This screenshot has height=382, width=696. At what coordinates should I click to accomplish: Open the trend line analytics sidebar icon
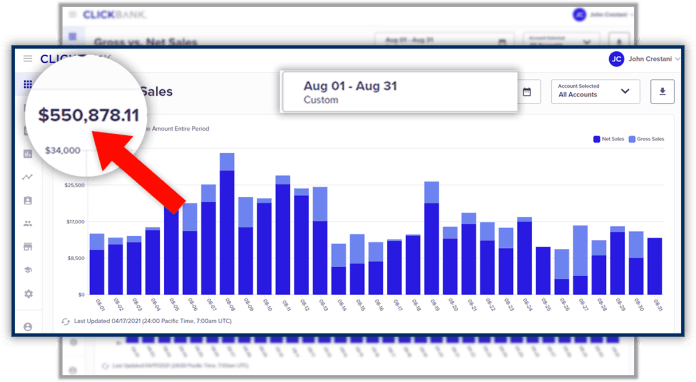click(x=28, y=177)
